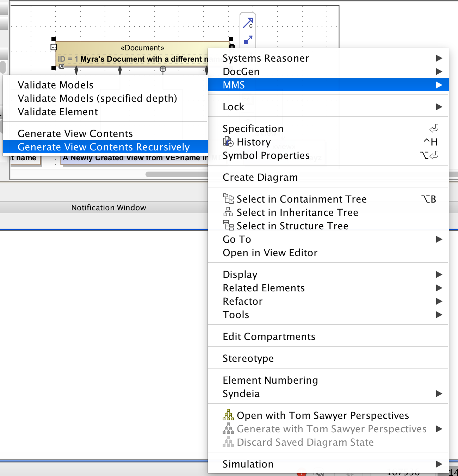Click the Generate with Tom Sawyer icon
458x476 pixels.
coord(228,428)
